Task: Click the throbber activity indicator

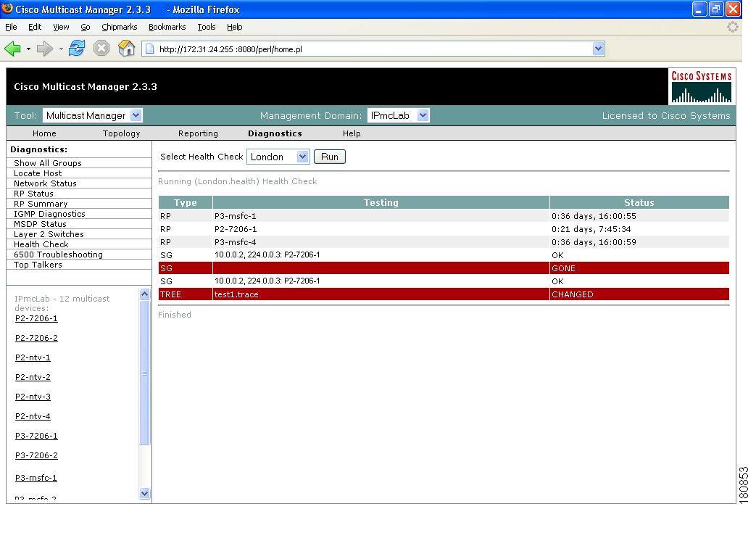Action: click(732, 27)
